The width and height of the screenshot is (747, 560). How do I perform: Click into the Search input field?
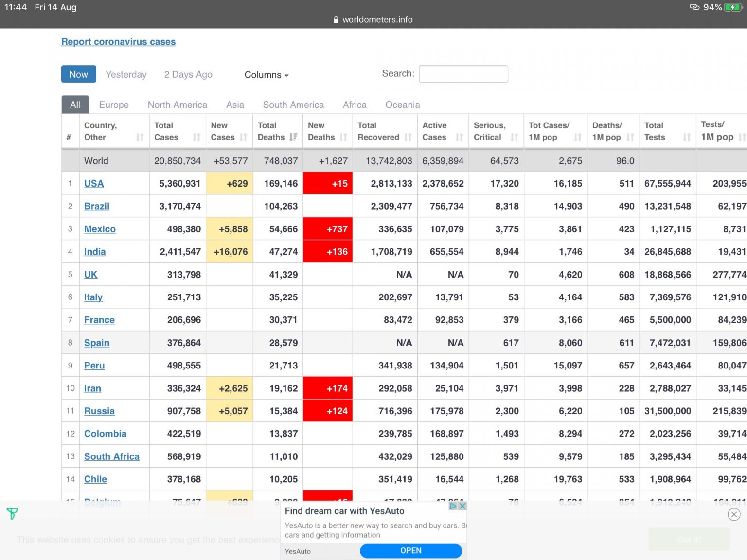[463, 74]
